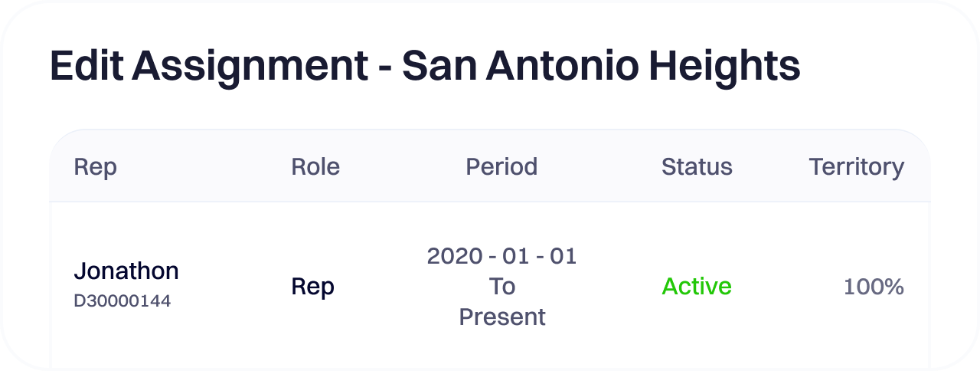Click the Period column header
The image size is (980, 371).
tap(501, 167)
